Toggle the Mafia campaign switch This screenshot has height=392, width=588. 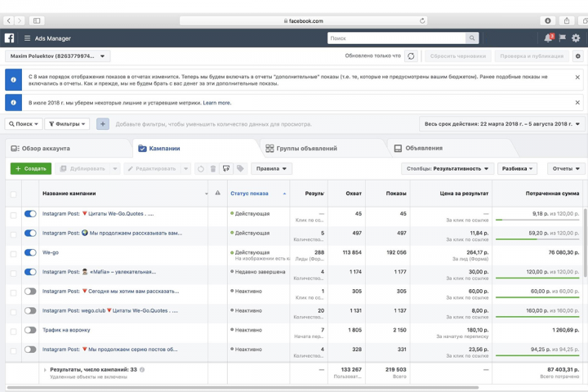[30, 272]
